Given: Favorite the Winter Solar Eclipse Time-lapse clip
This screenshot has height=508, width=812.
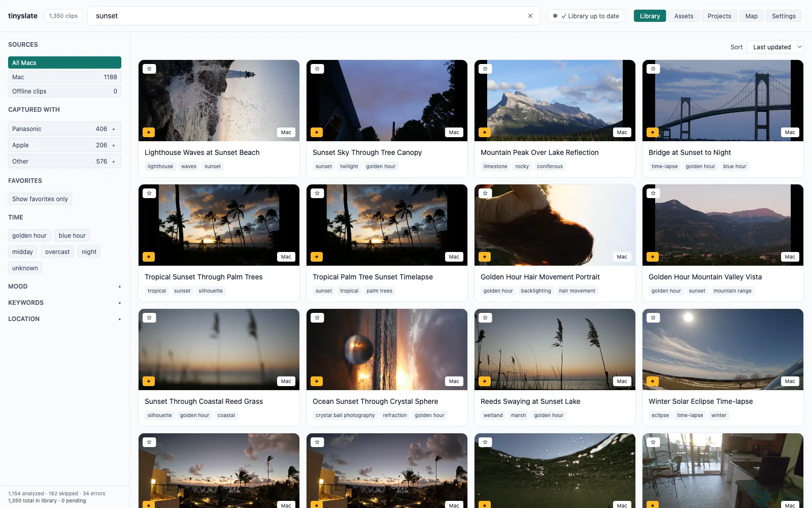Looking at the screenshot, I should pyautogui.click(x=653, y=317).
